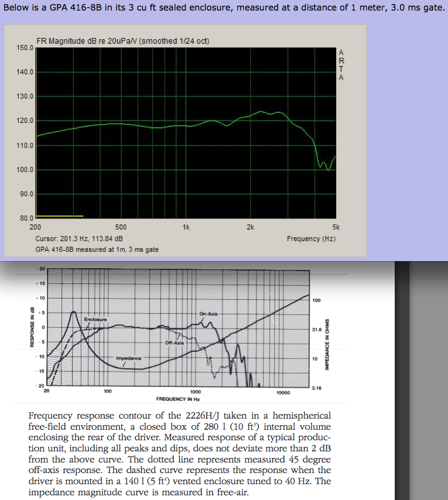Click the '110.0' y-axis label
This screenshot has height=500, width=448.
tap(25, 145)
